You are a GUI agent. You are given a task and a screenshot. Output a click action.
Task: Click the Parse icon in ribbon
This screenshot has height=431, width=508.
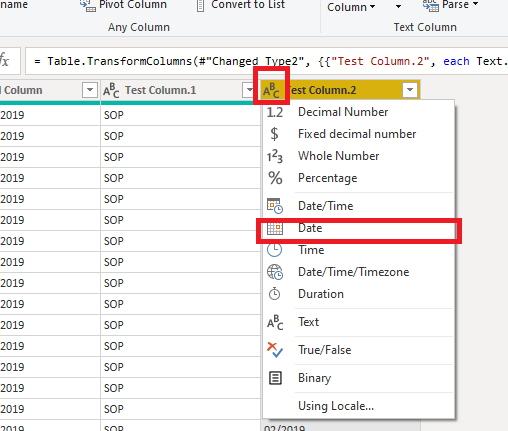tap(431, 5)
